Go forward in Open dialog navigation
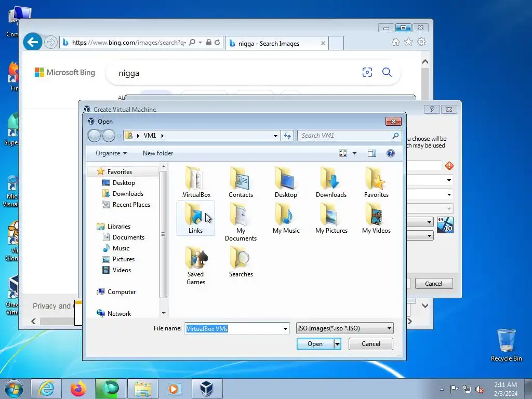This screenshot has width=532, height=399. pos(109,136)
